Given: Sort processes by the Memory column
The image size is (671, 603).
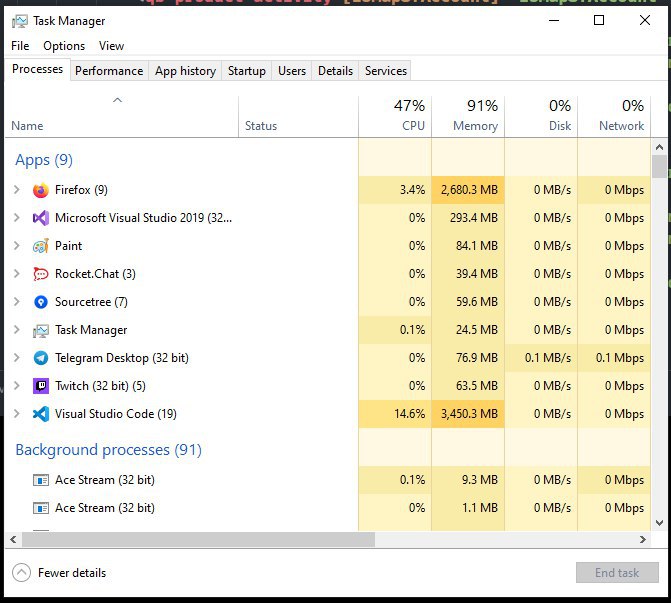Looking at the screenshot, I should pyautogui.click(x=468, y=116).
